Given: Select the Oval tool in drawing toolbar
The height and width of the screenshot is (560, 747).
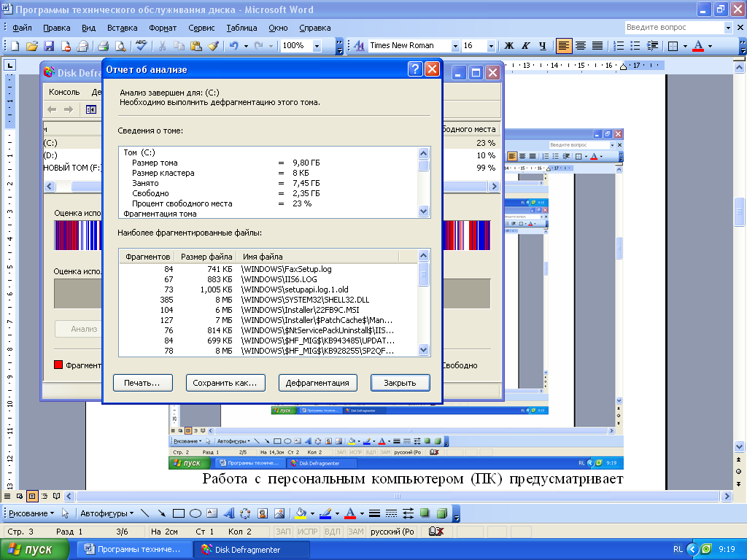Looking at the screenshot, I should click(196, 513).
